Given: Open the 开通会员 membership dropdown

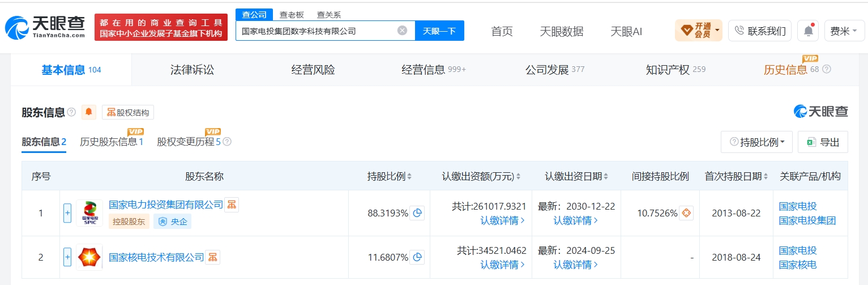Looking at the screenshot, I should [x=698, y=31].
